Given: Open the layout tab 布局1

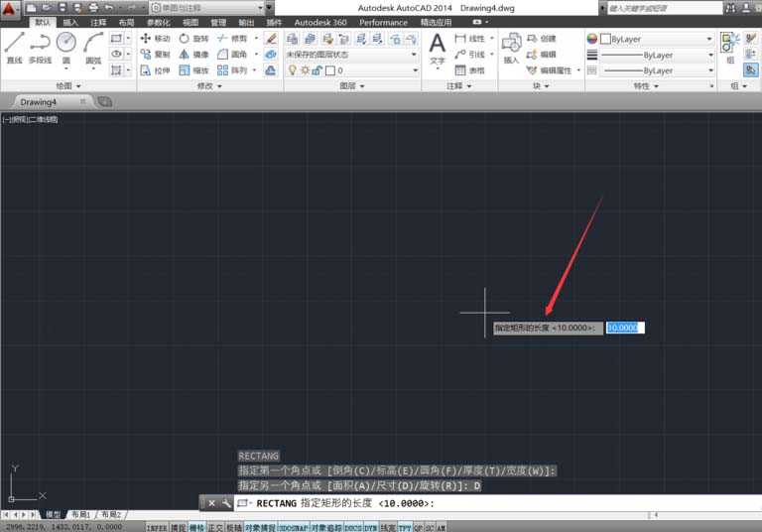Looking at the screenshot, I should point(79,515).
